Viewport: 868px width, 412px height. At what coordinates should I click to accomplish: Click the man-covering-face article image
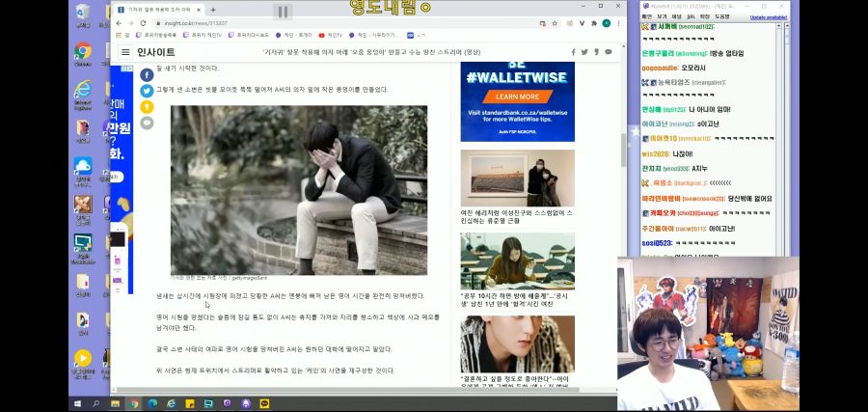point(299,190)
